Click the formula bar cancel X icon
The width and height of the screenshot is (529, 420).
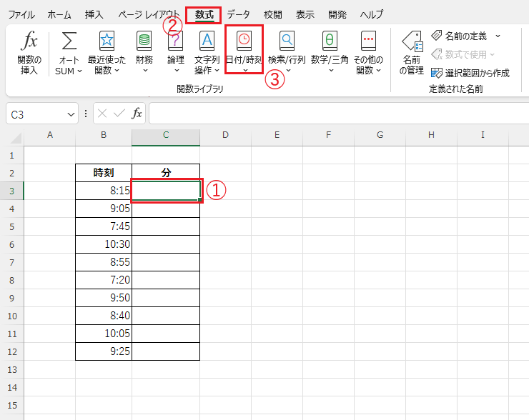(x=102, y=114)
